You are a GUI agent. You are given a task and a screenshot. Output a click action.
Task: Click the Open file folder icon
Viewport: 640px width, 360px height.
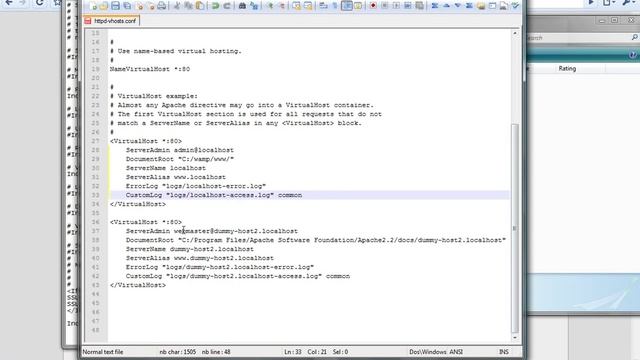(104, 6)
